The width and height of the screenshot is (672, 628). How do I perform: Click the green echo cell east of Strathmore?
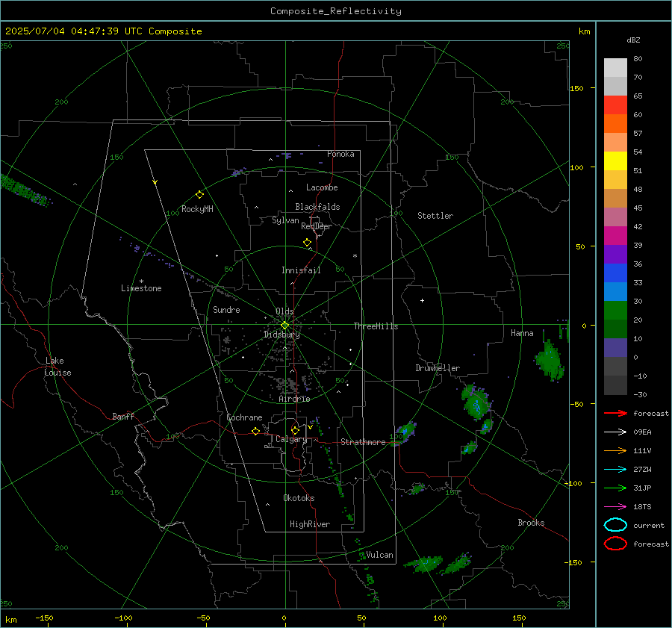click(405, 433)
